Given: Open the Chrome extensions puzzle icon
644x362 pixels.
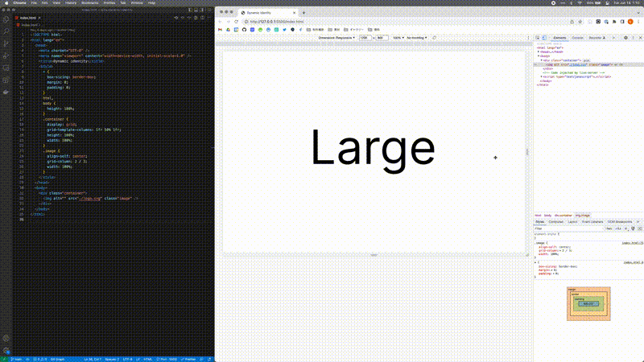Looking at the screenshot, I should click(x=614, y=22).
